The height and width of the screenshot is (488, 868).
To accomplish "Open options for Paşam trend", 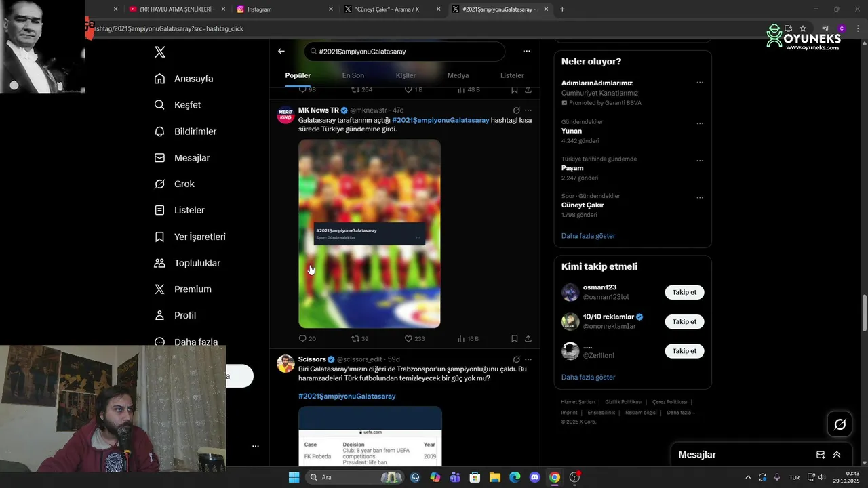I will (x=700, y=161).
